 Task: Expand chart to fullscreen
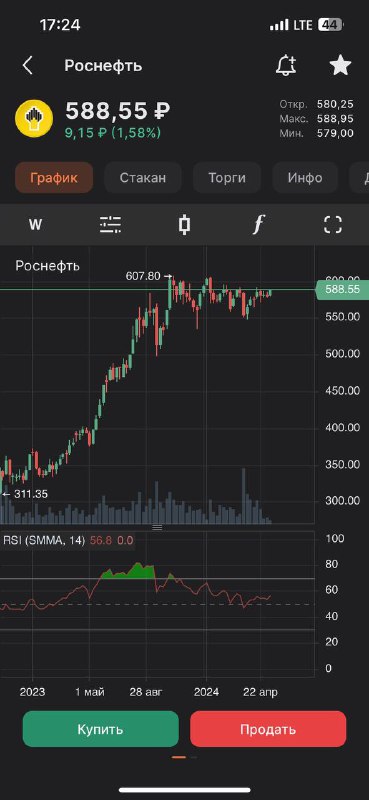(333, 224)
